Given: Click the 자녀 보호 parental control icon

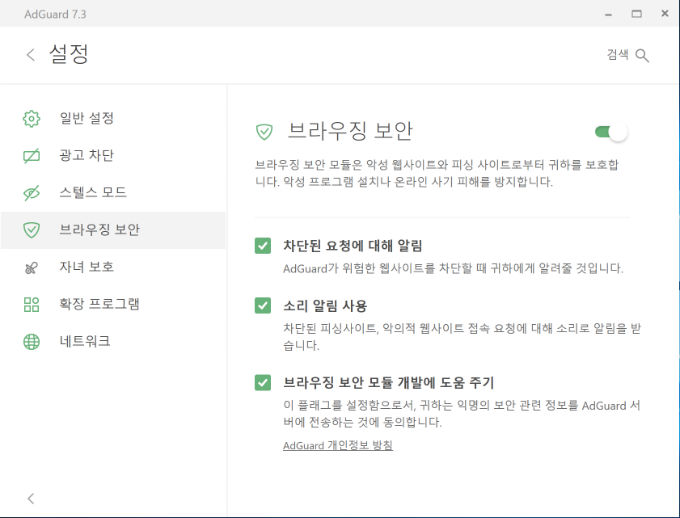Looking at the screenshot, I should click(x=31, y=268).
